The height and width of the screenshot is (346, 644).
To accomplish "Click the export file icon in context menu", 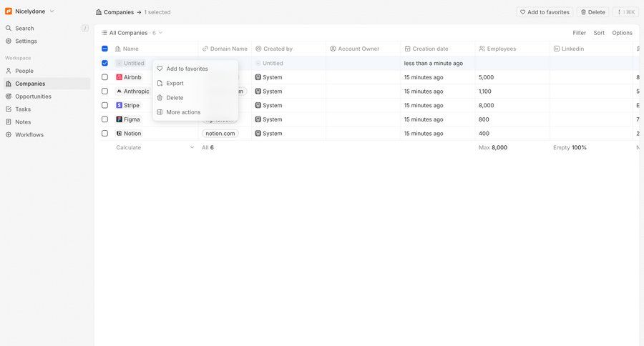I will point(160,84).
